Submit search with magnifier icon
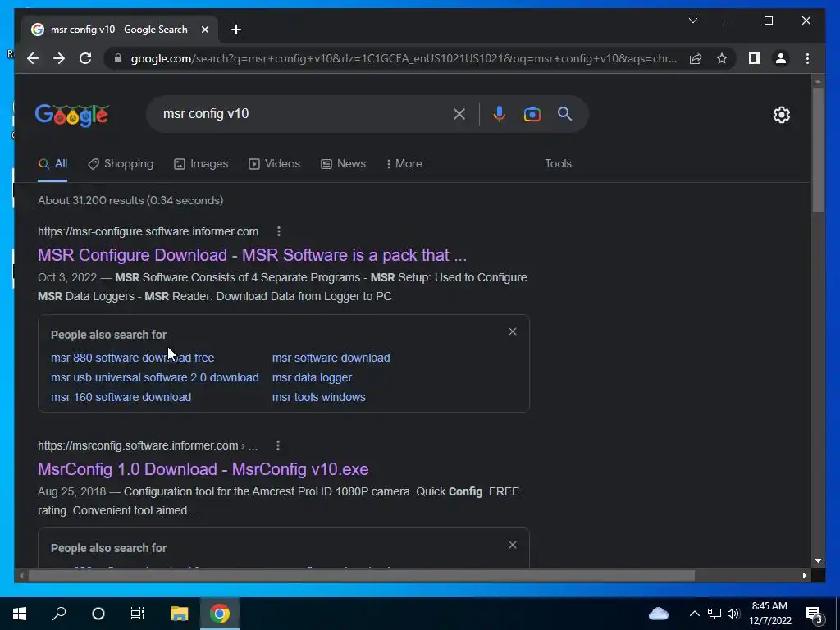This screenshot has height=630, width=840. [564, 113]
